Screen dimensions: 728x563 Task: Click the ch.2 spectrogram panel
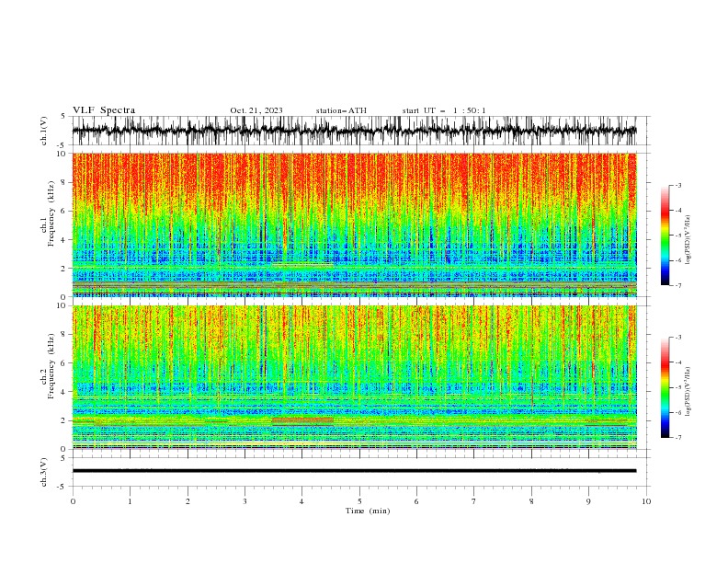[355, 377]
